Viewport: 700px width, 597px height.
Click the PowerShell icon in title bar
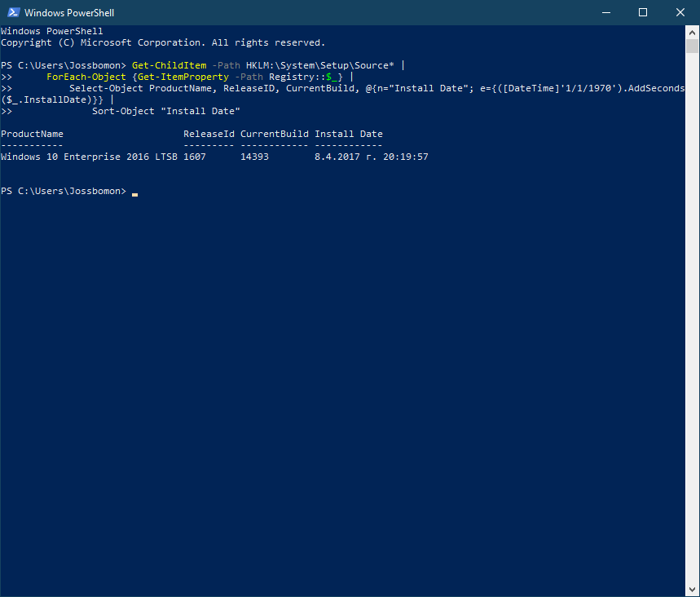(13, 12)
